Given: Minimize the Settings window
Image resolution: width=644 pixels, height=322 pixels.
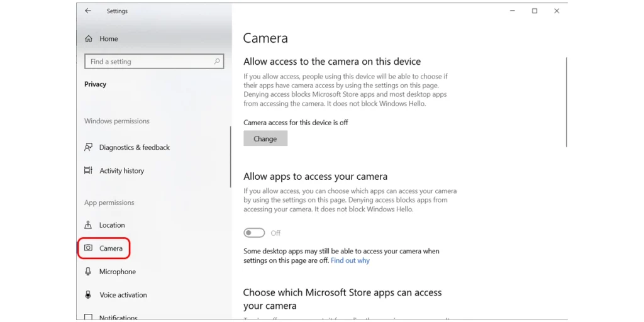Looking at the screenshot, I should pyautogui.click(x=512, y=11).
